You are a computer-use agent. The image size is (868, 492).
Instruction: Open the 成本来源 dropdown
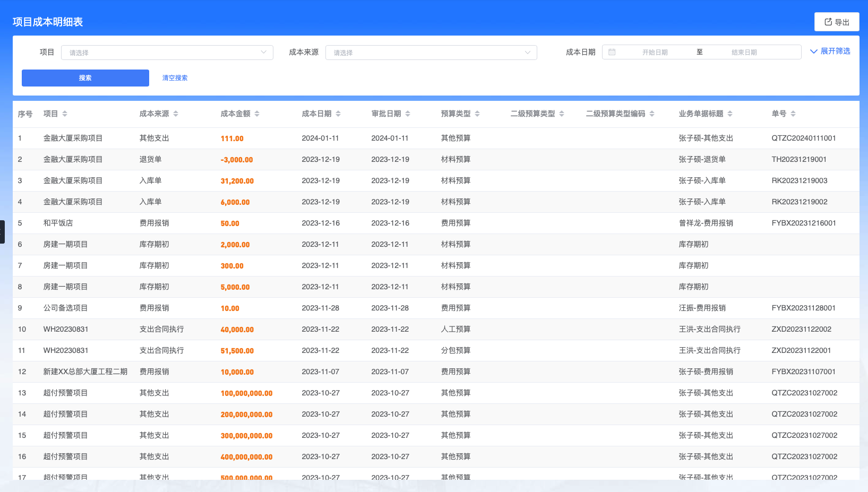[x=431, y=52]
